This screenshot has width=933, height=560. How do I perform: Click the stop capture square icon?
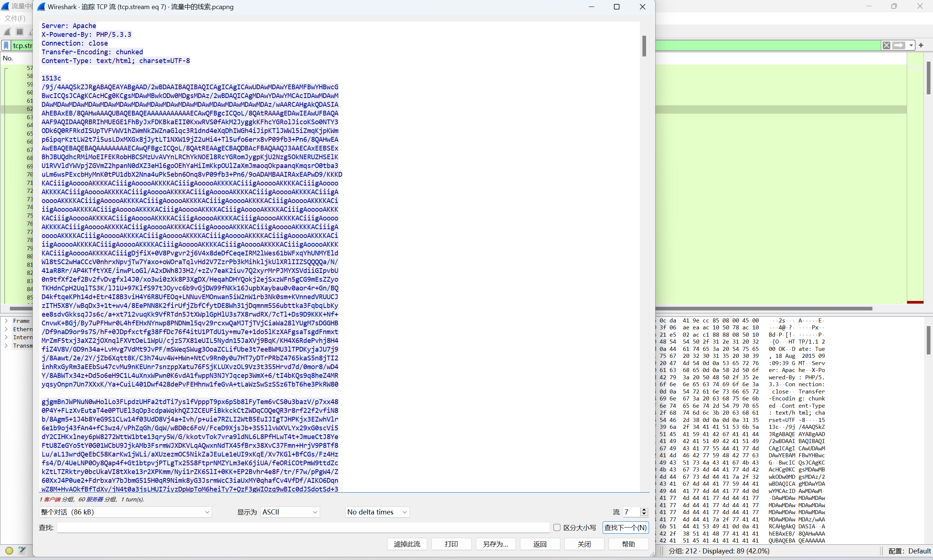pos(20,32)
